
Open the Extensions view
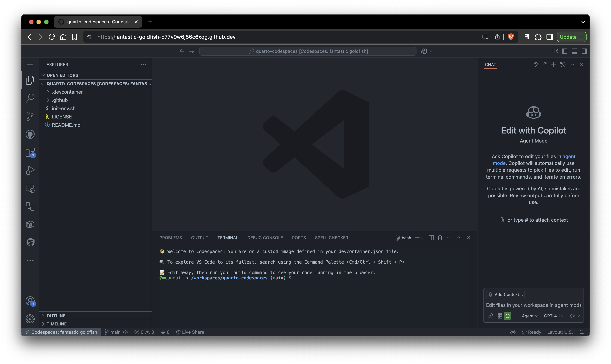tap(30, 152)
